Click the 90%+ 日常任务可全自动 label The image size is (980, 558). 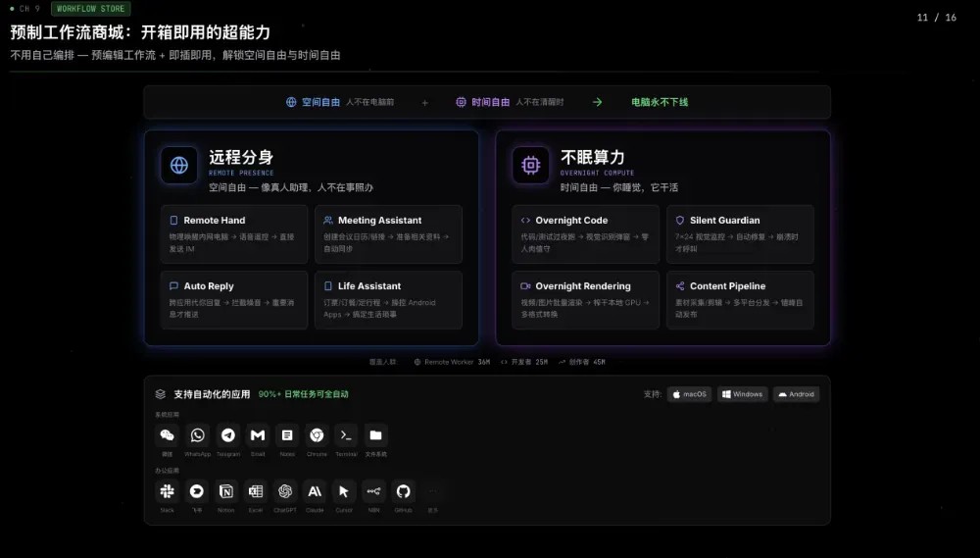click(303, 394)
